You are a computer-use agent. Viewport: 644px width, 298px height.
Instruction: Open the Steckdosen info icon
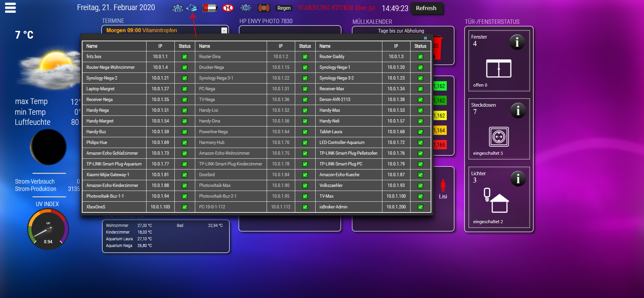518,110
